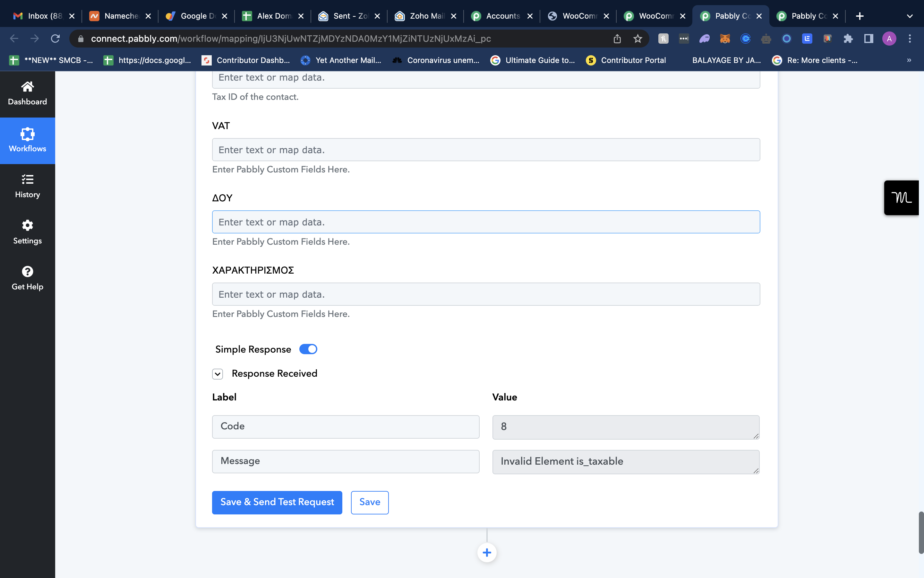Toggle the browser side panel icon
This screenshot has height=578, width=924.
tap(868, 39)
